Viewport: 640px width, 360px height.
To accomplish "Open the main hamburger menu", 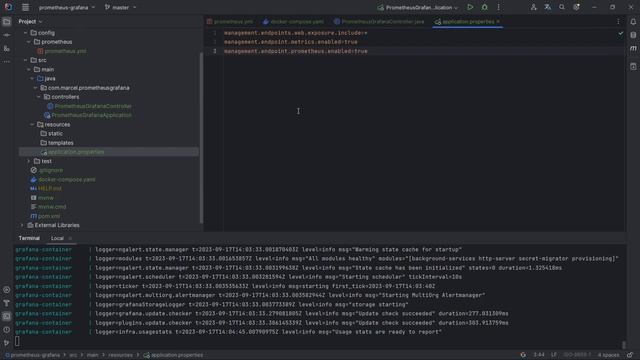I will pos(25,7).
